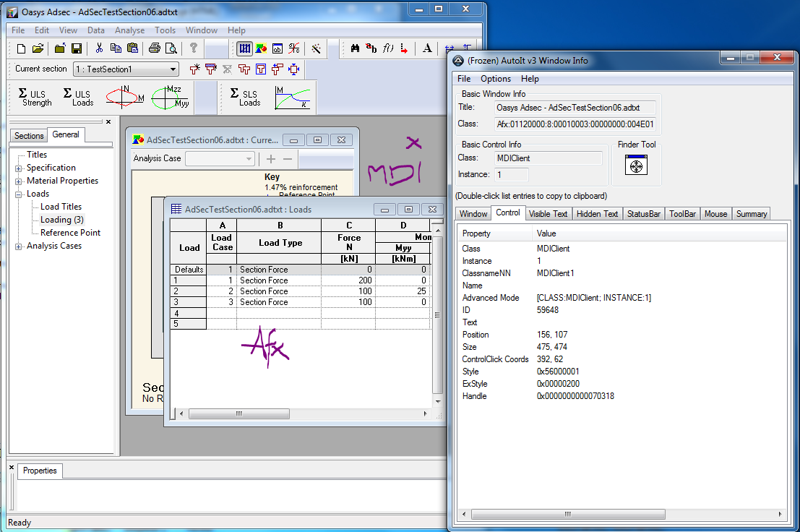Viewport: 800px width, 532px height.
Task: Click the plus button beside Analysis Case
Action: click(271, 159)
